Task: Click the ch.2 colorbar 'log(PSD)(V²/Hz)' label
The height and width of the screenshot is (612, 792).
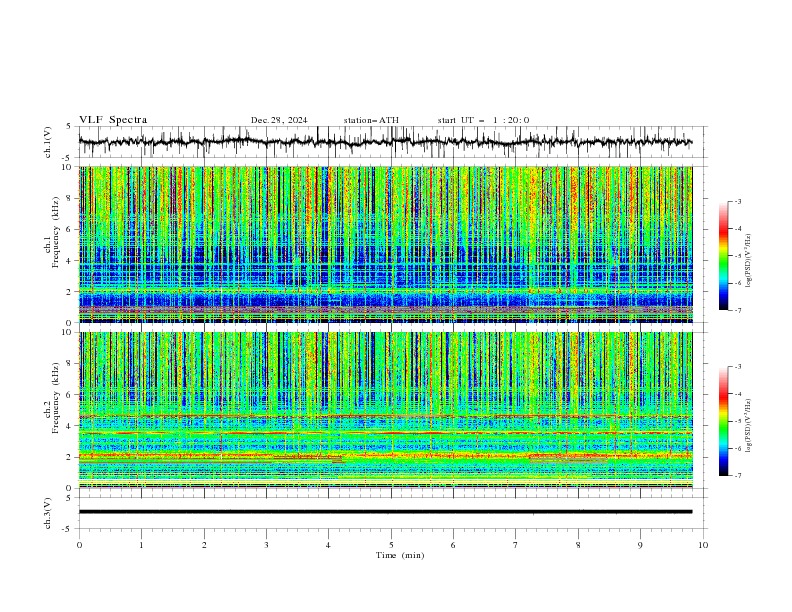Action: click(x=749, y=425)
